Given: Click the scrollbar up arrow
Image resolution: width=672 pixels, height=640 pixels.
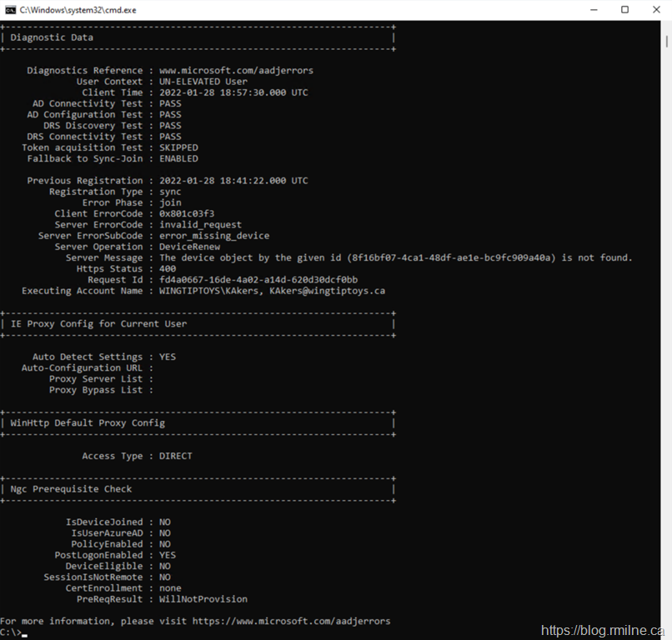Looking at the screenshot, I should click(666, 27).
